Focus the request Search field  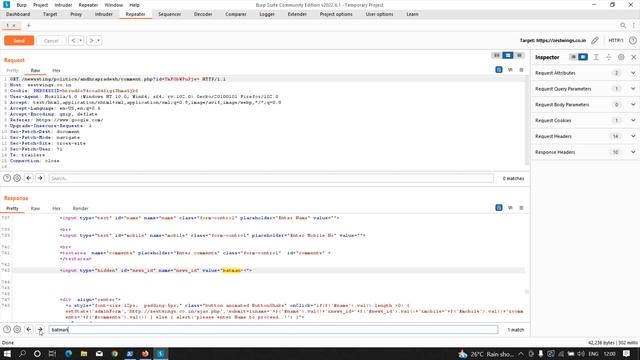(x=271, y=178)
